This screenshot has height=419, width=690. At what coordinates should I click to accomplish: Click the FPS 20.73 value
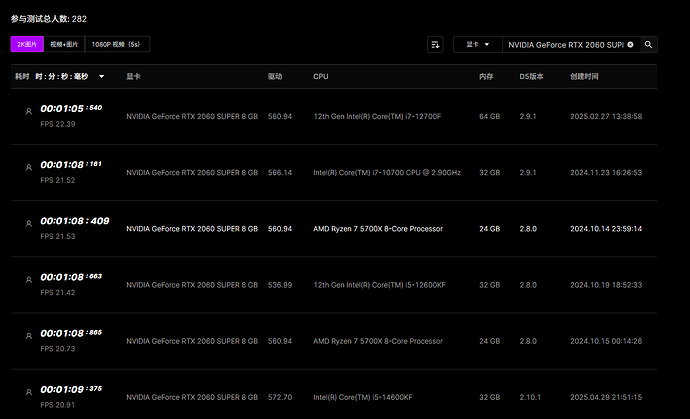point(58,349)
